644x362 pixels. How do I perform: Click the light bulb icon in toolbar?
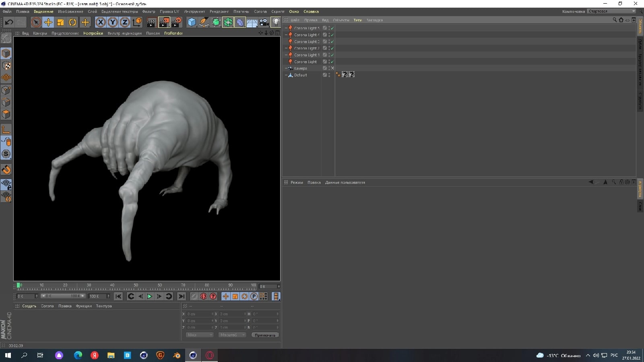(x=276, y=23)
